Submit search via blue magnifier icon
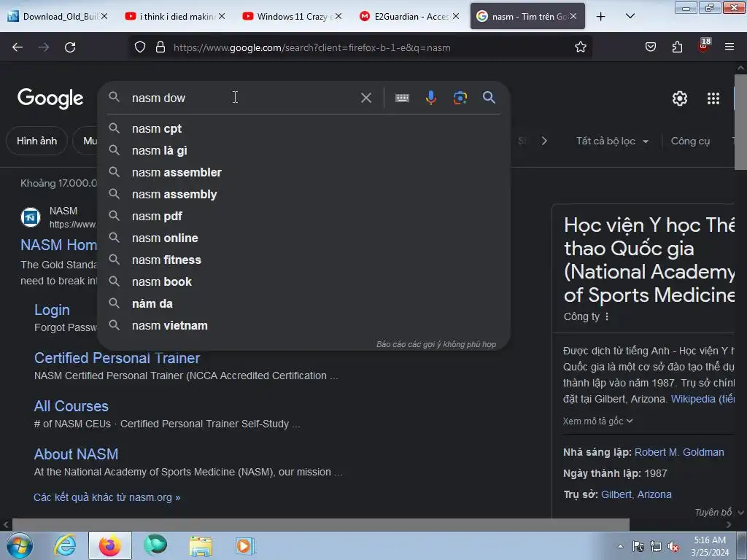Screen dimensions: 747x560 click(489, 98)
